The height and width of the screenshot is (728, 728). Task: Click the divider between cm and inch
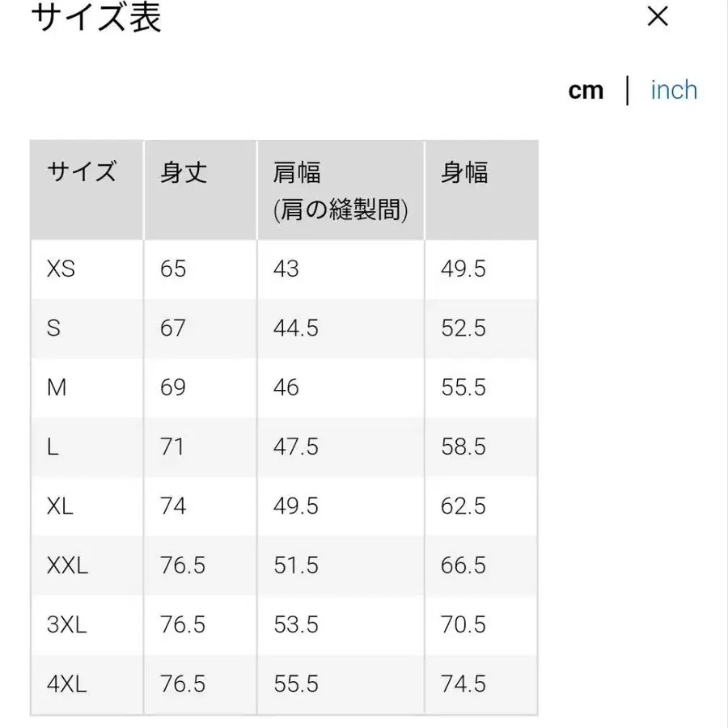[x=629, y=90]
